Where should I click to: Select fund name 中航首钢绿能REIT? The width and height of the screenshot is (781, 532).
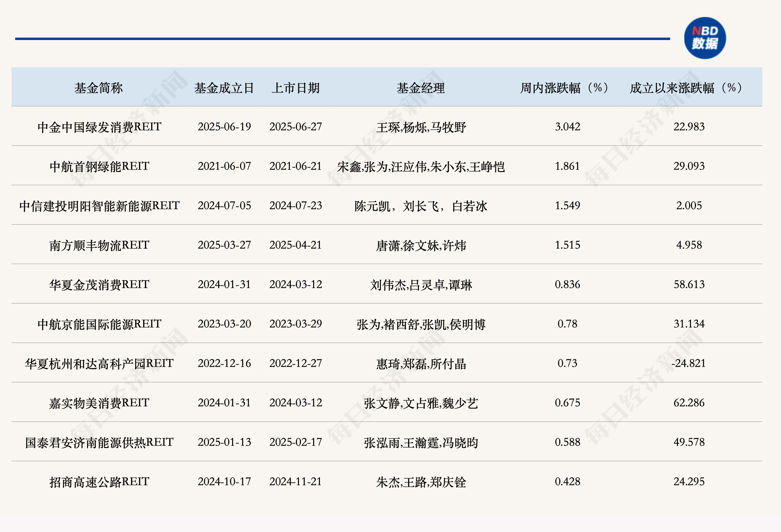[100, 166]
